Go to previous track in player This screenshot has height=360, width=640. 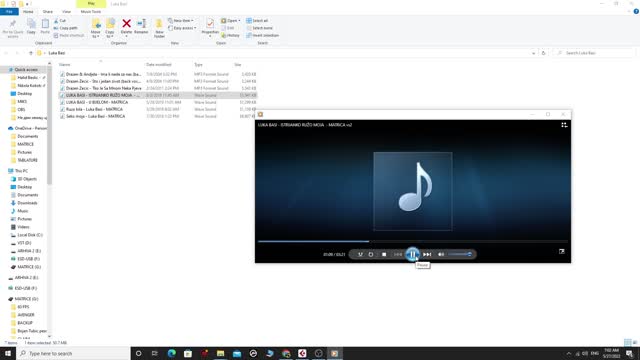[x=398, y=254]
